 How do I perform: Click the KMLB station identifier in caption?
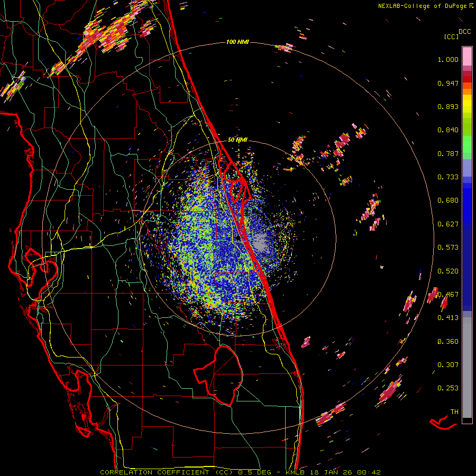pyautogui.click(x=295, y=472)
